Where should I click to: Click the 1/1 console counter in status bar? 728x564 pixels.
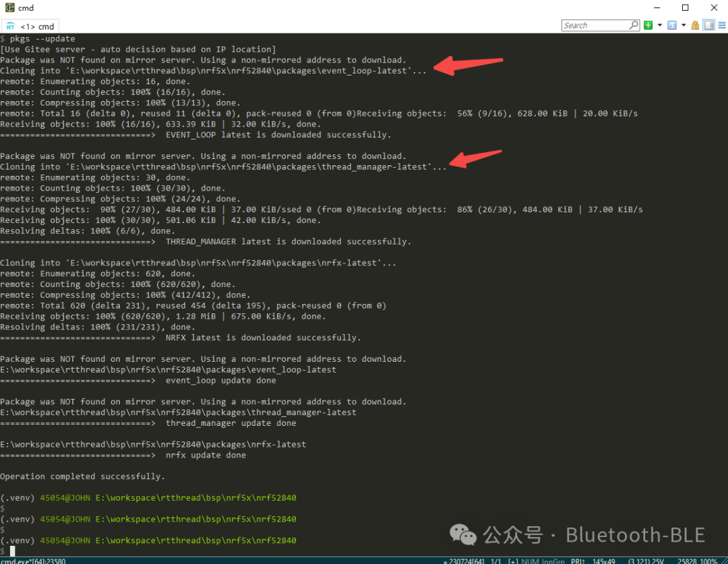(x=496, y=560)
